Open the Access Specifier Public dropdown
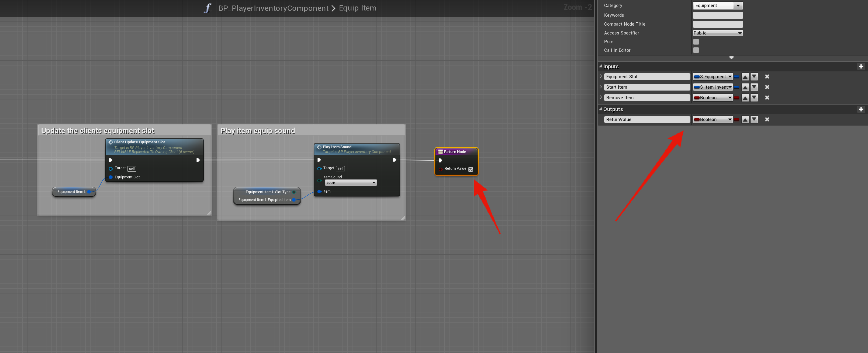The width and height of the screenshot is (868, 353). [x=717, y=33]
